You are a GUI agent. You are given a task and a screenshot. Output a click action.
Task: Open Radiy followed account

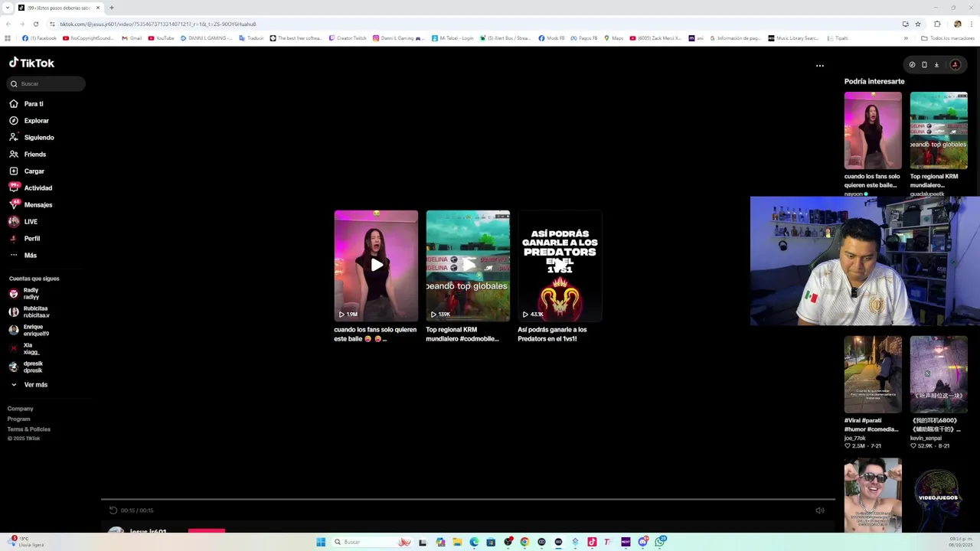(24, 294)
